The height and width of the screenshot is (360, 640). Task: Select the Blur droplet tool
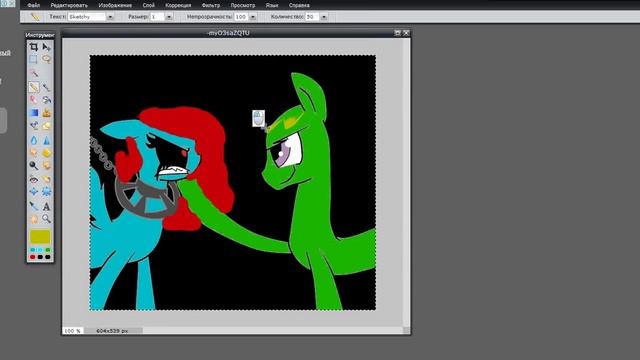pos(34,140)
